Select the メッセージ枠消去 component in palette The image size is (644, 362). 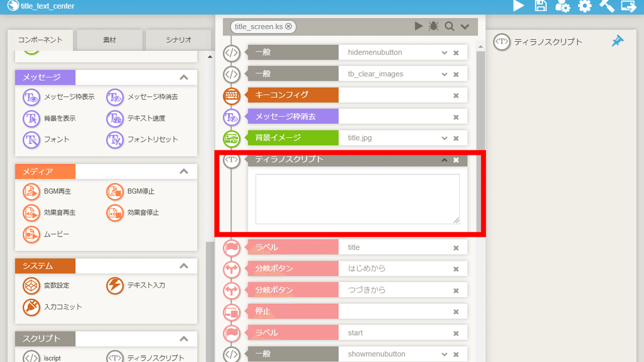(x=142, y=97)
